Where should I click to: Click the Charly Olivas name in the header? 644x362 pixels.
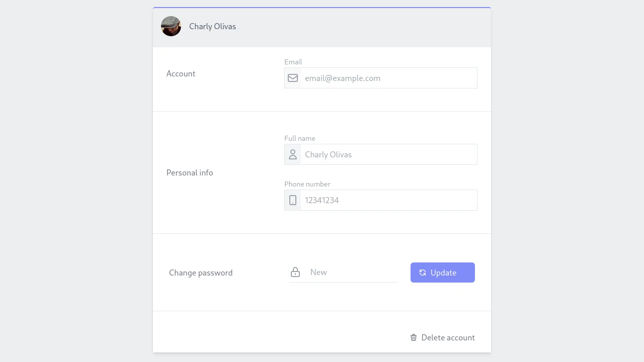click(x=212, y=26)
